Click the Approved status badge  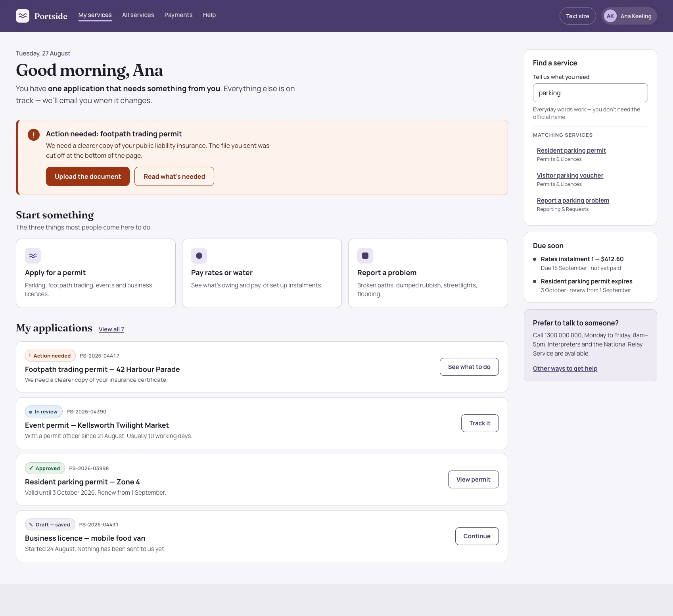45,468
